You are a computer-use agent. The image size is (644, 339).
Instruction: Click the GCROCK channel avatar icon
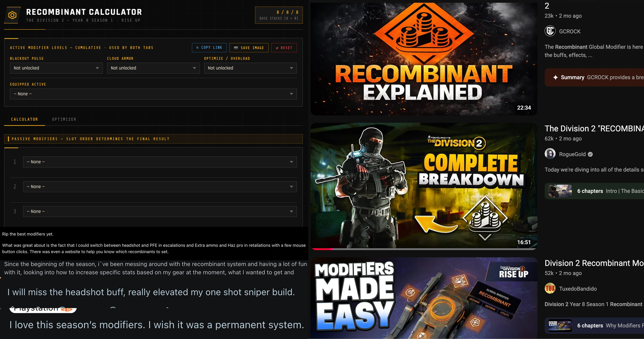coord(550,31)
